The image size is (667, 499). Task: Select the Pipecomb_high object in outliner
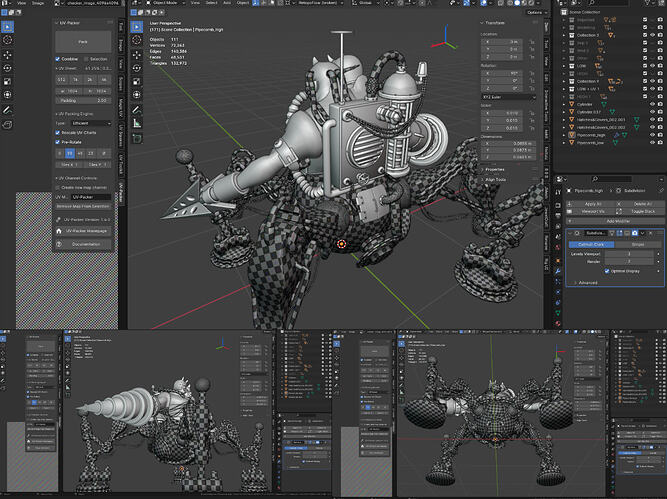[590, 134]
